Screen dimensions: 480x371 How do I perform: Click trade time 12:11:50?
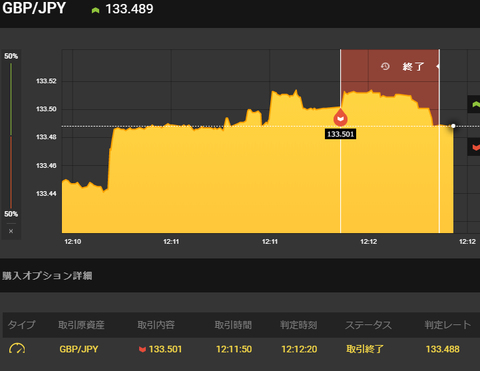point(234,349)
